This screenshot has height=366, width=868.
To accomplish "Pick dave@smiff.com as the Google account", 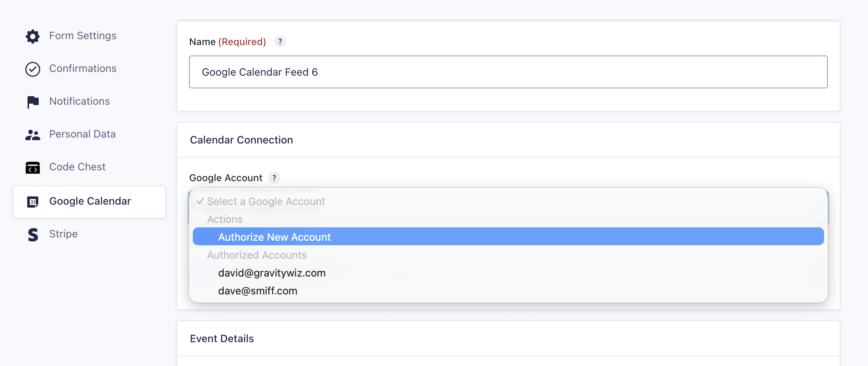I will point(258,291).
